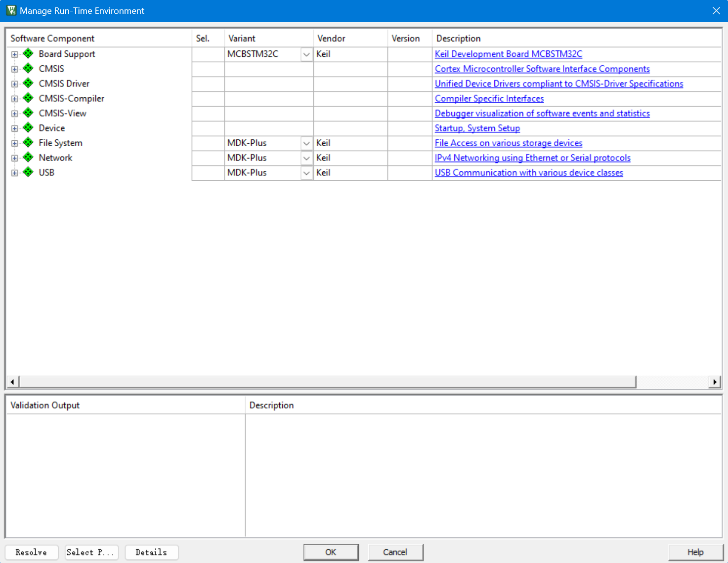The width and height of the screenshot is (728, 563).
Task: Expand the USB tree node
Action: [x=15, y=173]
